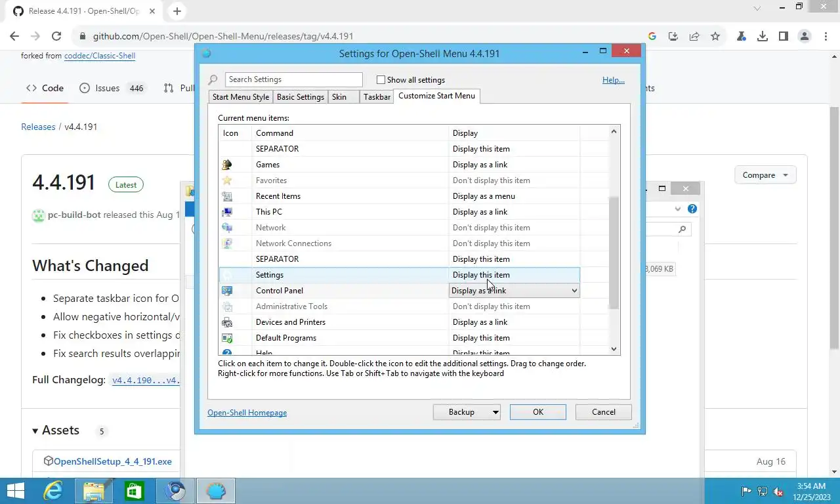Click the Open-Shell settings taskbar icon
Viewport: 840px width, 504px height.
click(x=216, y=491)
